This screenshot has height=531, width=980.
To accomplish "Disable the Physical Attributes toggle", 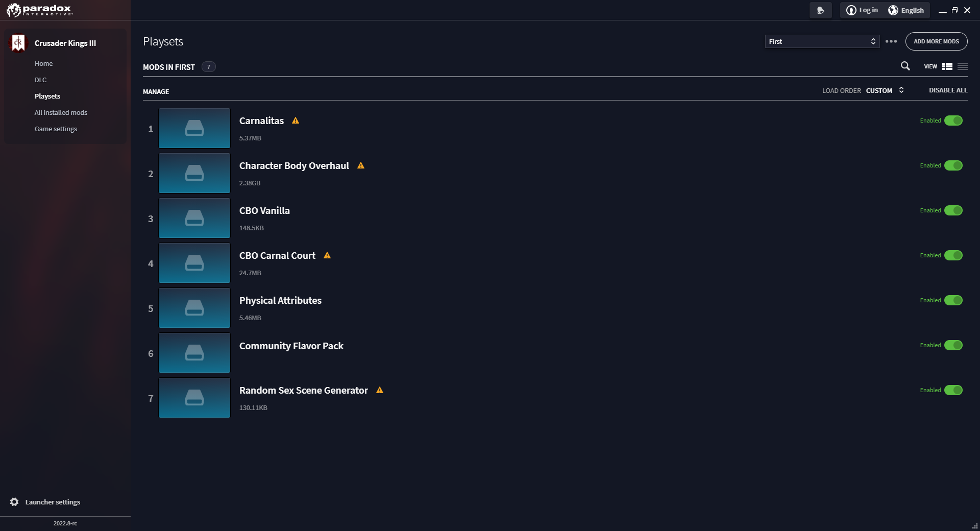I will 953,300.
